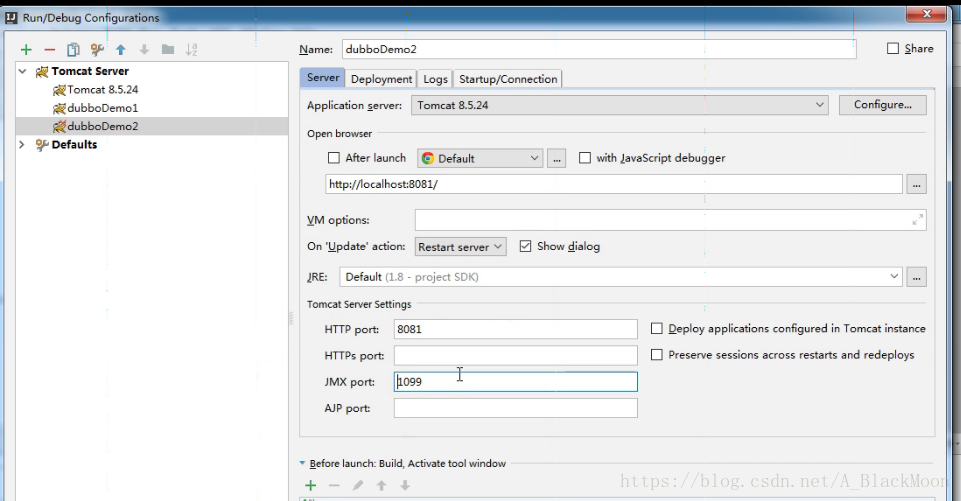Viewport: 961px width, 501px height.
Task: Click the HTTP port field
Action: [x=515, y=329]
